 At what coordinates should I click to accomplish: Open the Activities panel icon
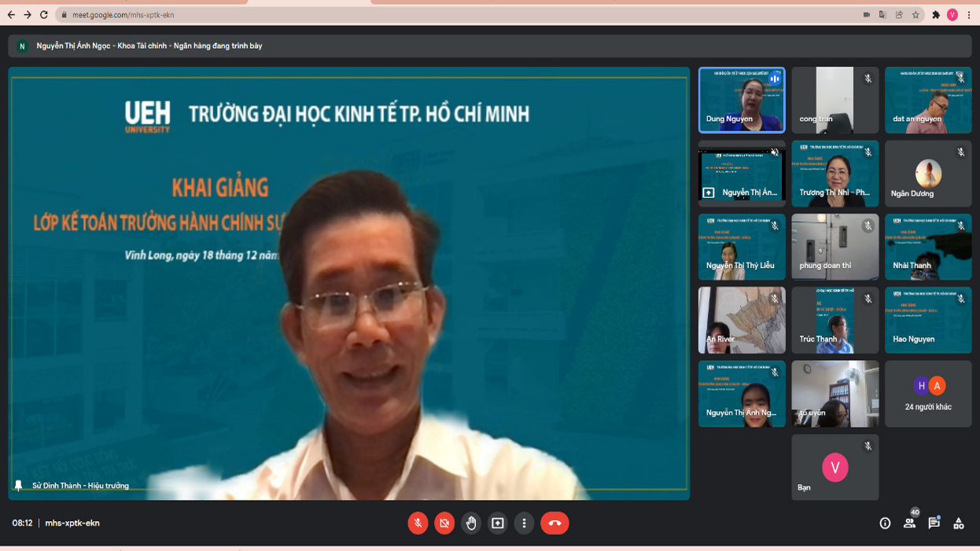(x=959, y=523)
